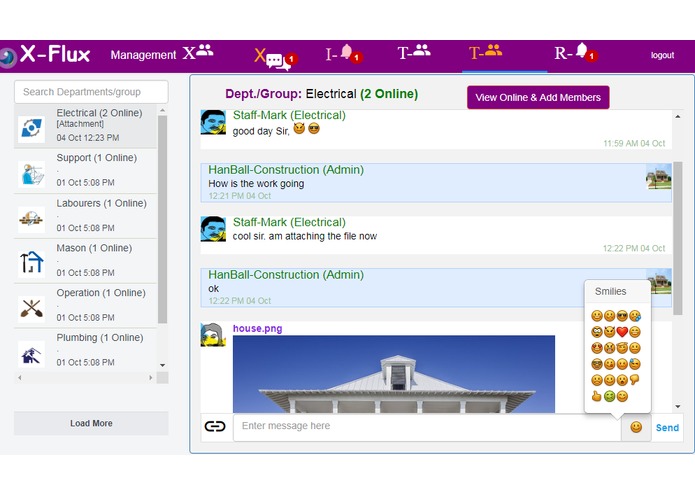Open the Support (1 Online) group
This screenshot has width=695, height=494.
[x=86, y=171]
